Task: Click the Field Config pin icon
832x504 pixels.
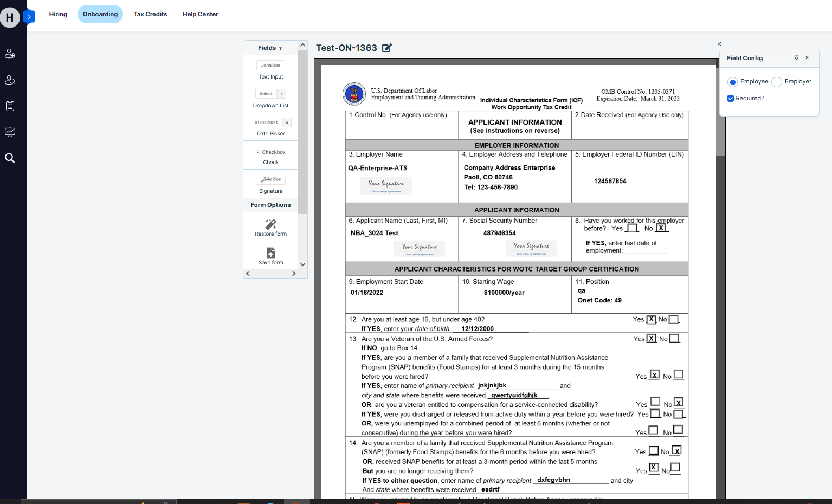Action: [x=796, y=57]
